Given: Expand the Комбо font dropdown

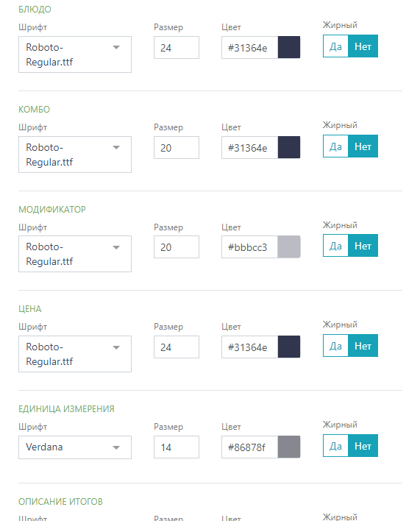Looking at the screenshot, I should tap(75, 155).
